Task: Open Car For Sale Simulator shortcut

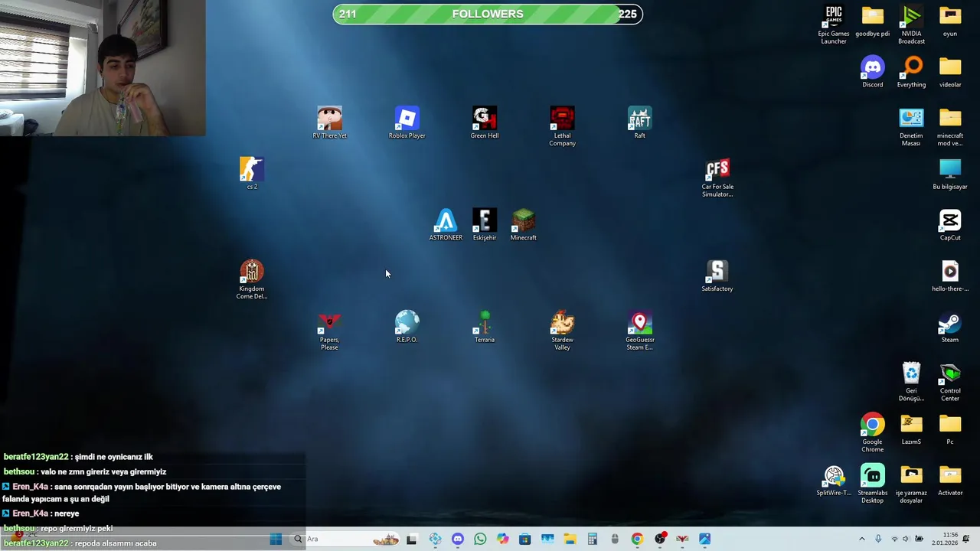Action: pos(717,178)
